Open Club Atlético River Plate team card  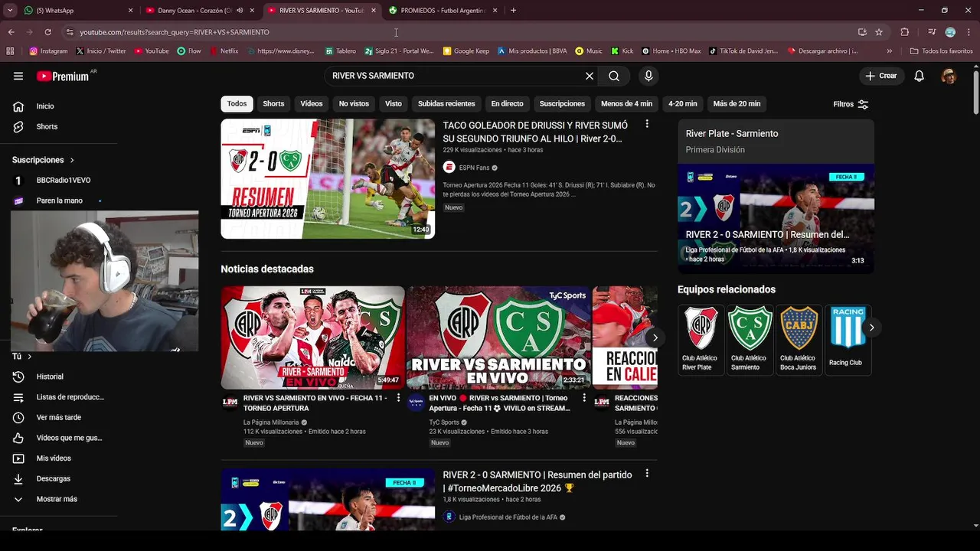point(701,340)
